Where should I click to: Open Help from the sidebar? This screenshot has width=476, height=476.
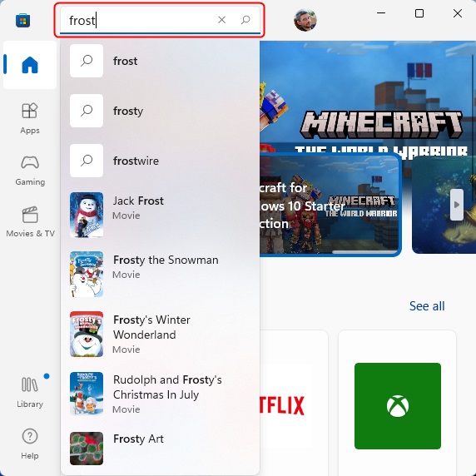pyautogui.click(x=30, y=444)
